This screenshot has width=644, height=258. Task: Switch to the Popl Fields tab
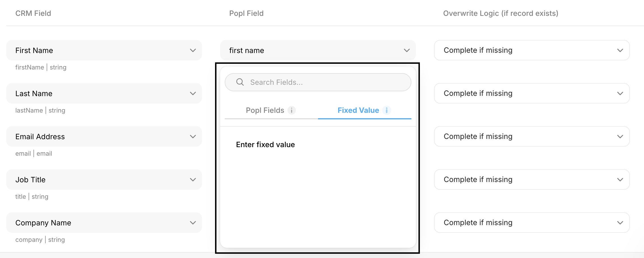[265, 110]
